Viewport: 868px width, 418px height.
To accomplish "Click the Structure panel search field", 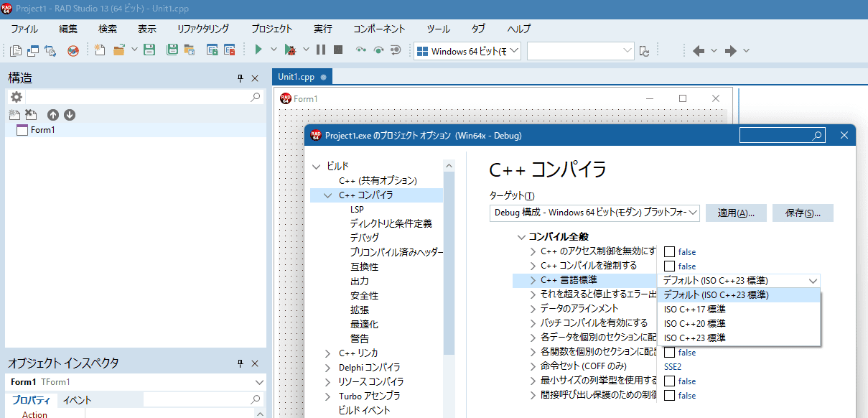I will [145, 97].
